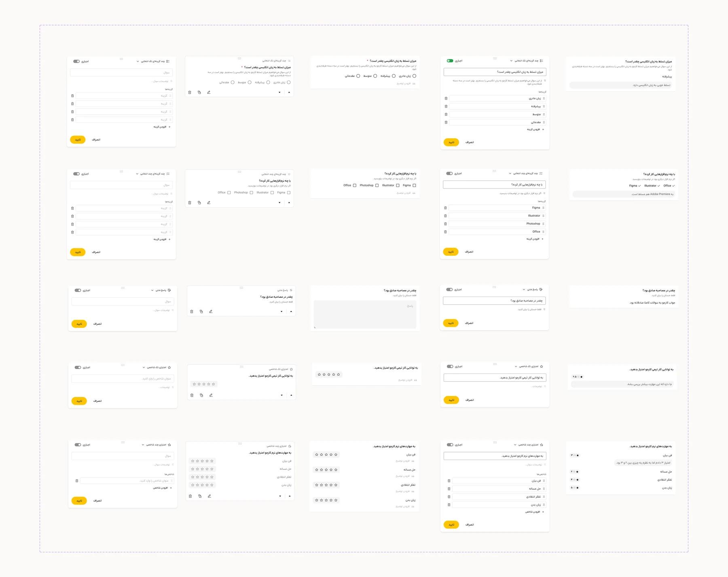Select the note text mentioning Adobe Premiere
The width and height of the screenshot is (728, 577).
coord(652,194)
